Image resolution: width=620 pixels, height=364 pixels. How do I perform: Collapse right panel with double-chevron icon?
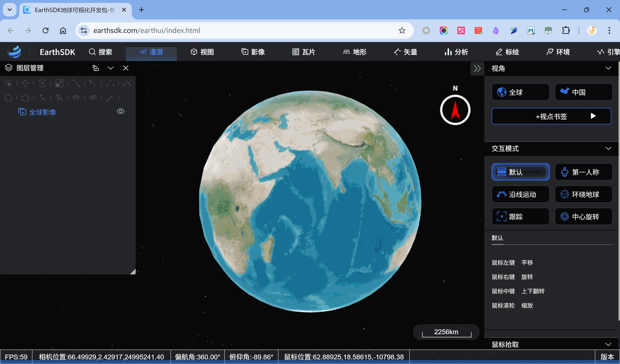477,68
